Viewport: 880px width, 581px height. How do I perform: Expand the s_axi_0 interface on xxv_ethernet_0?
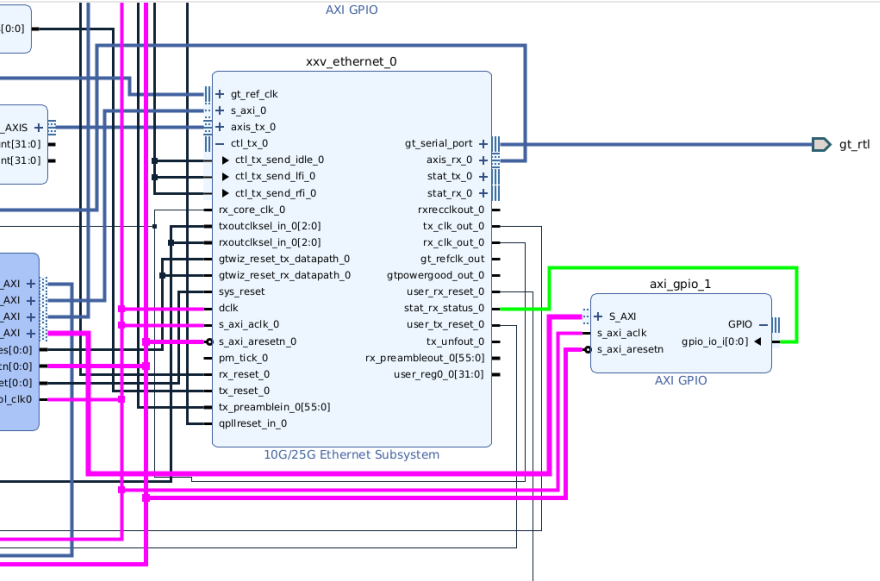[x=220, y=111]
